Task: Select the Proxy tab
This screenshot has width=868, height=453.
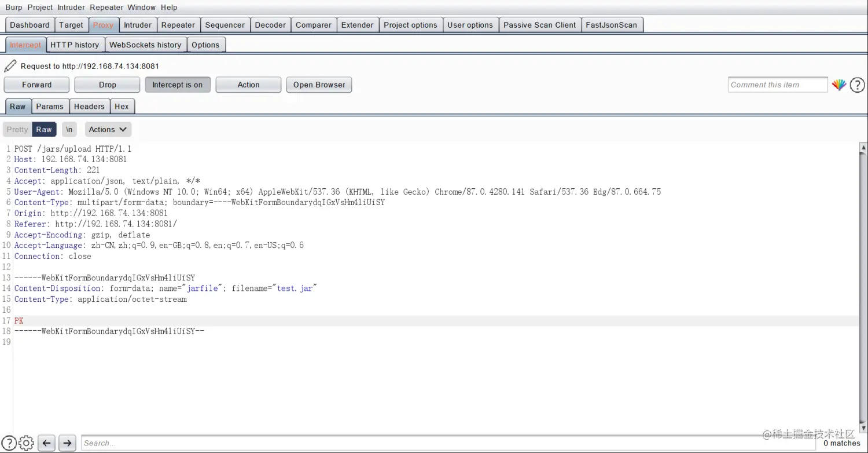Action: [x=104, y=25]
